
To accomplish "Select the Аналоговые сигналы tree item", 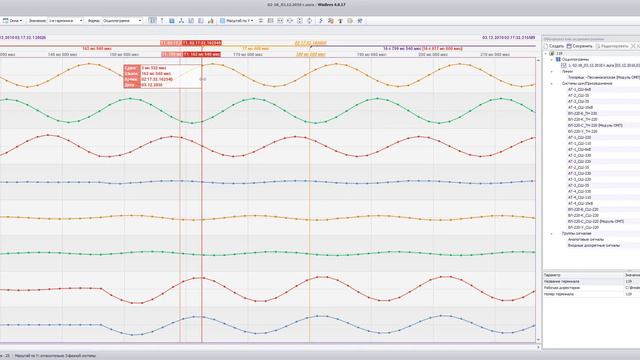I will pyautogui.click(x=586, y=240).
